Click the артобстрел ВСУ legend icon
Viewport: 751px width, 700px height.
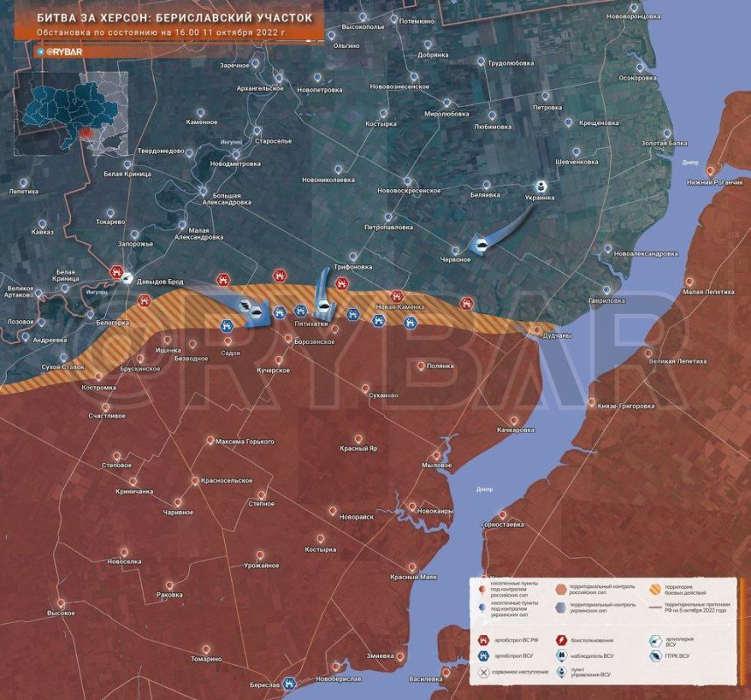483,656
